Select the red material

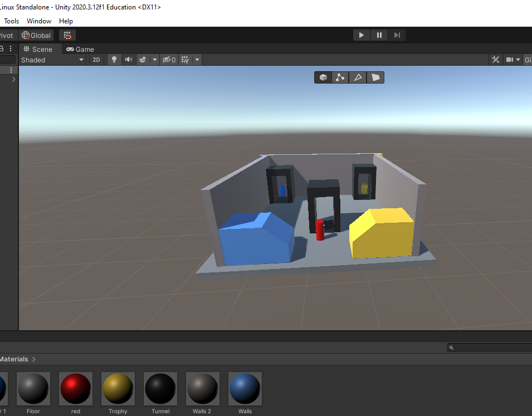pos(76,393)
